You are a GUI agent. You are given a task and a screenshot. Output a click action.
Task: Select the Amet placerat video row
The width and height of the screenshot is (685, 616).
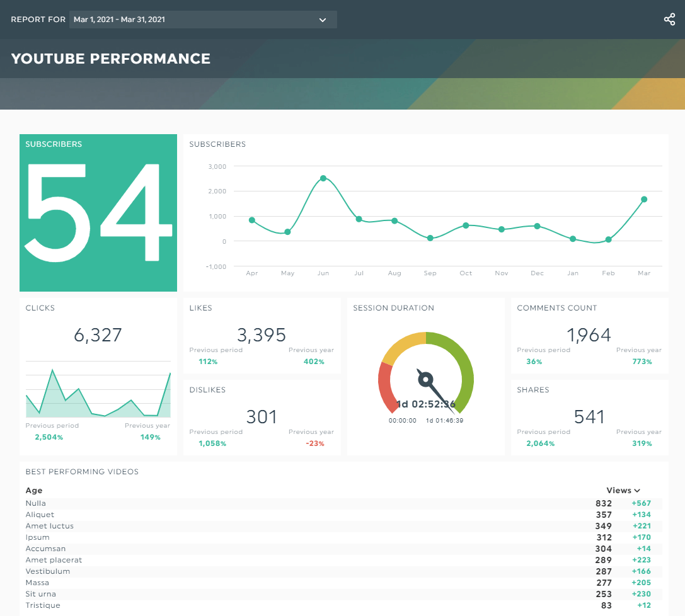click(x=344, y=560)
